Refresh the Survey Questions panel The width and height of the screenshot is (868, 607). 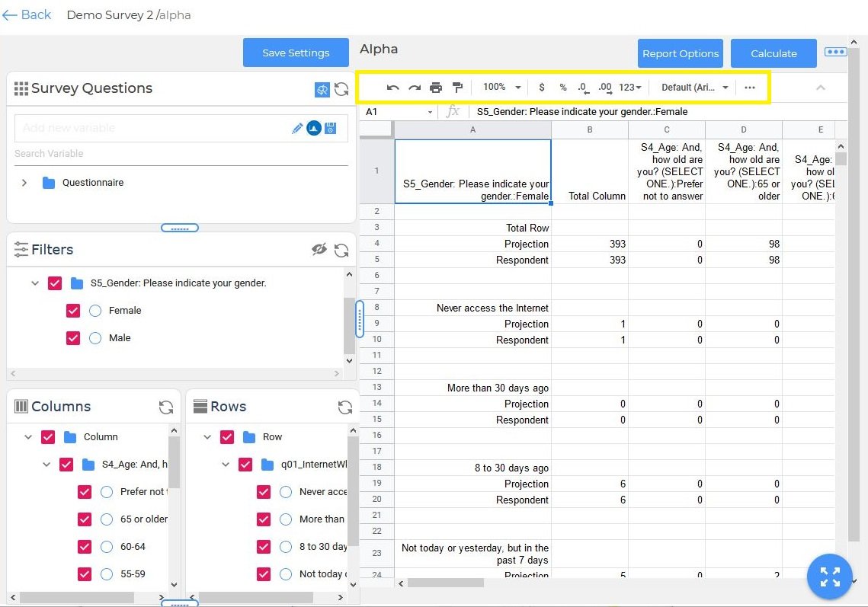point(341,89)
